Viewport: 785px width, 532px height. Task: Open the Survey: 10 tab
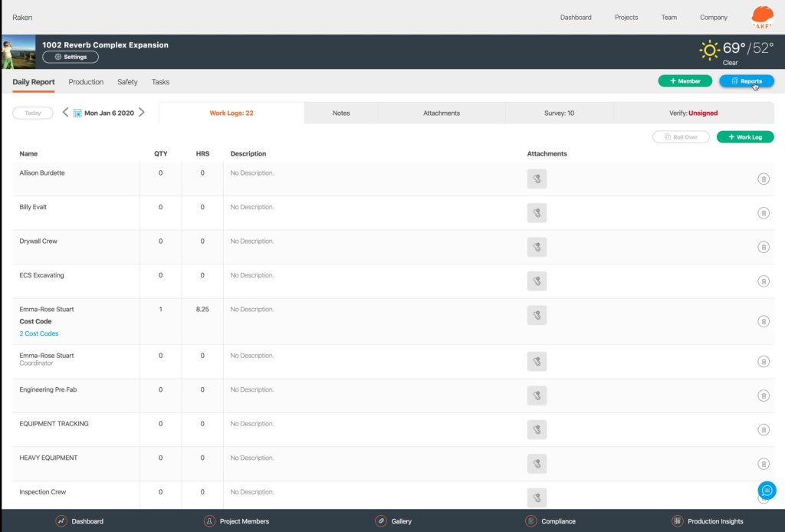pos(559,113)
